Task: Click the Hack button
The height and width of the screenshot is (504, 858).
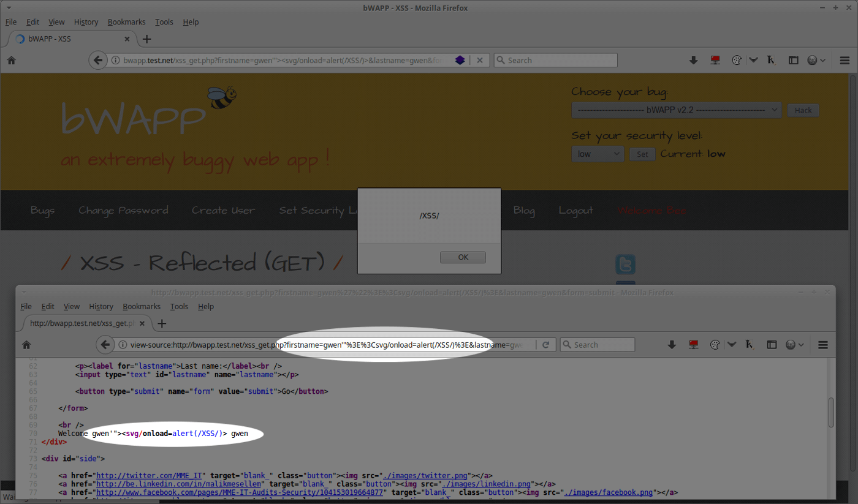Action: 803,110
